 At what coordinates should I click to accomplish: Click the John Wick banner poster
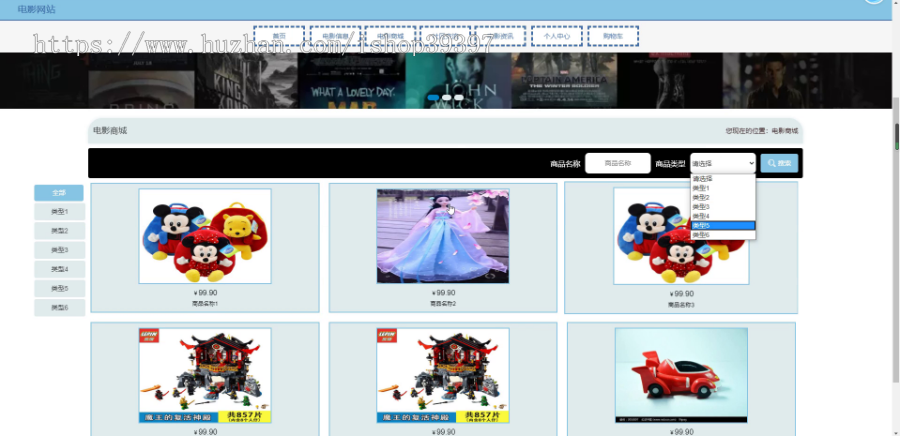click(458, 80)
